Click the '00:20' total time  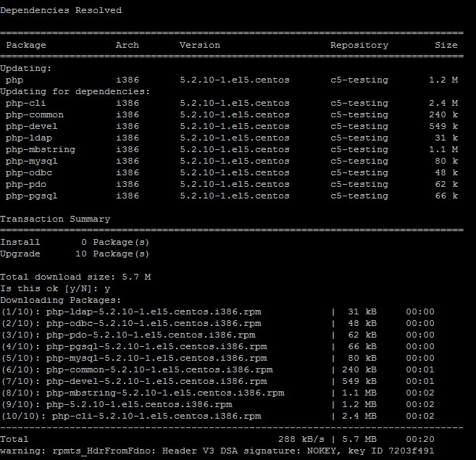(x=420, y=439)
